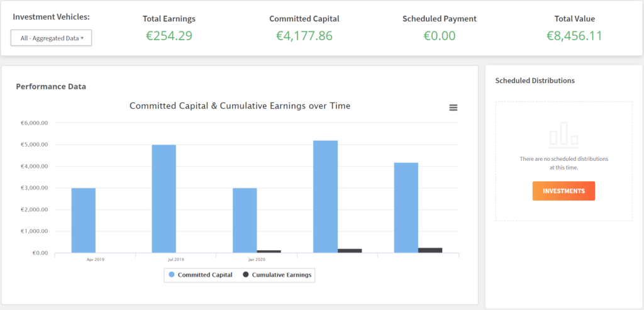Click the Scheduled Payment amount €0.00

tap(439, 36)
